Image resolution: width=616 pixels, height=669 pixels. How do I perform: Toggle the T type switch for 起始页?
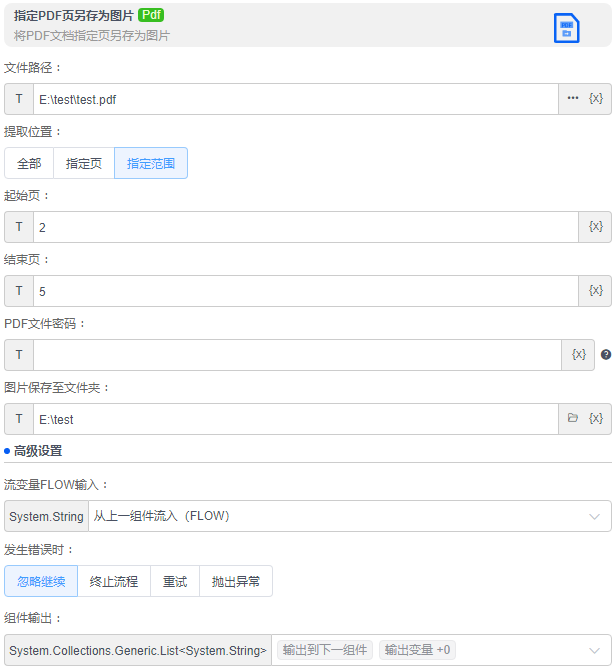(x=19, y=227)
